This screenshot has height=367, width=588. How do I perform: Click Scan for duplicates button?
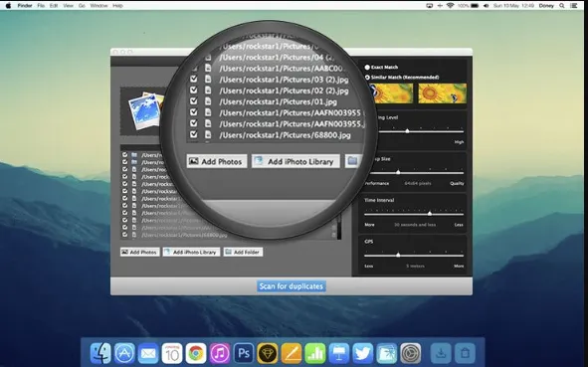pyautogui.click(x=291, y=286)
